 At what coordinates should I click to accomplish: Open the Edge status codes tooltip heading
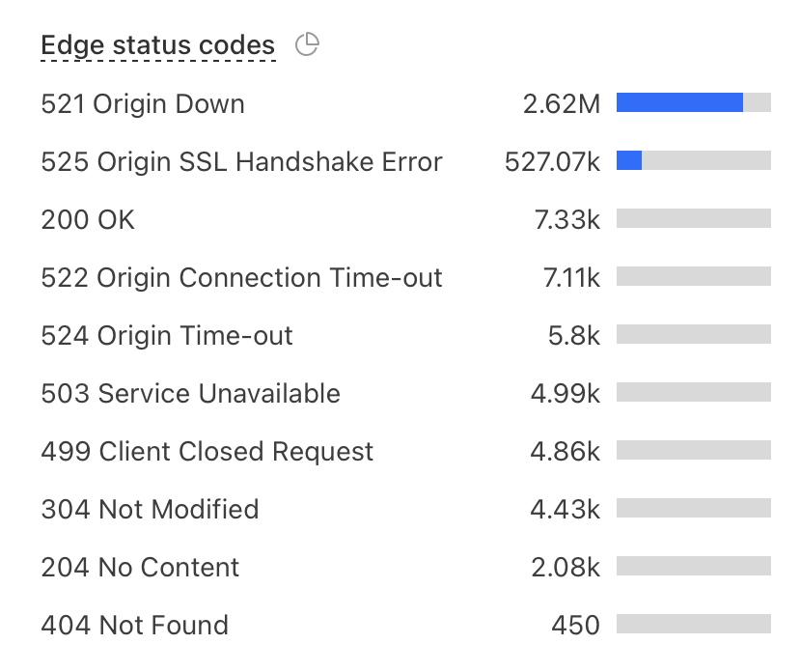tap(156, 44)
